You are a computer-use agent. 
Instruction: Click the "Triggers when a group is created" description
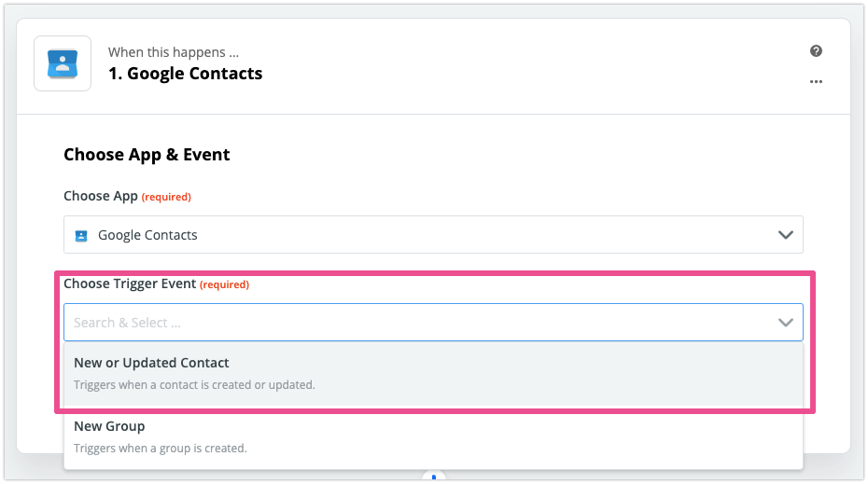160,448
